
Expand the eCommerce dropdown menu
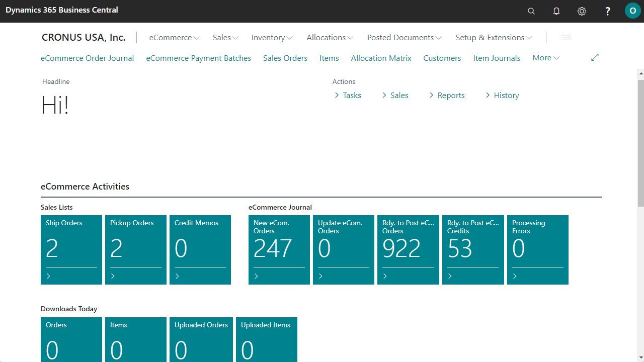point(174,38)
